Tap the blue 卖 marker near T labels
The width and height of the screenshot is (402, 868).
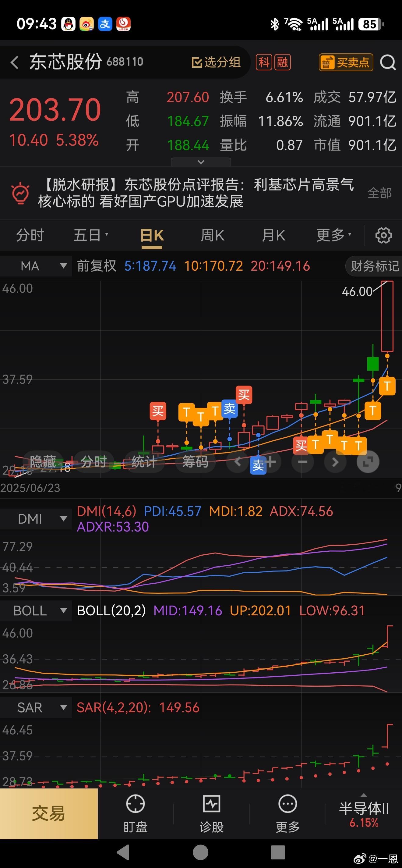(x=230, y=409)
